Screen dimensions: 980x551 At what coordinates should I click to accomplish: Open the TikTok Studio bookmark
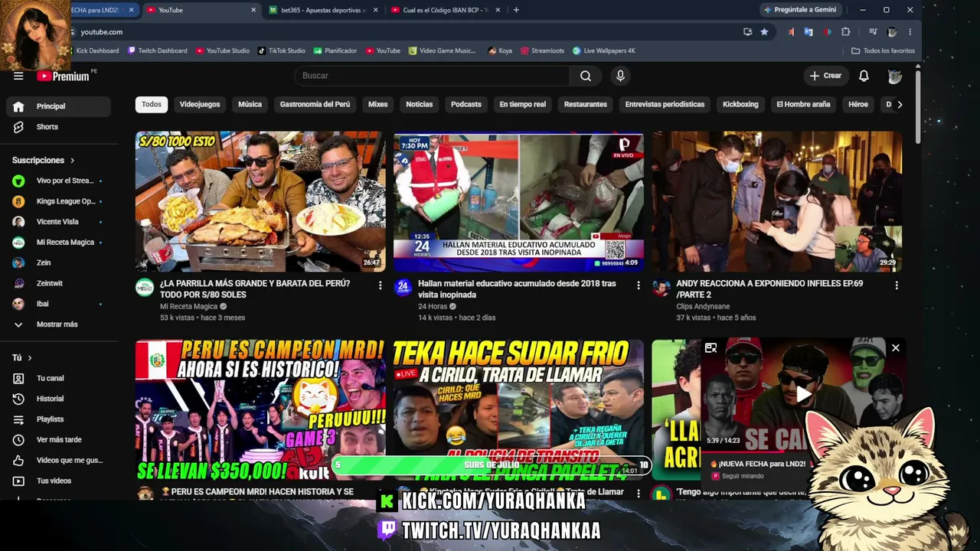tap(282, 51)
